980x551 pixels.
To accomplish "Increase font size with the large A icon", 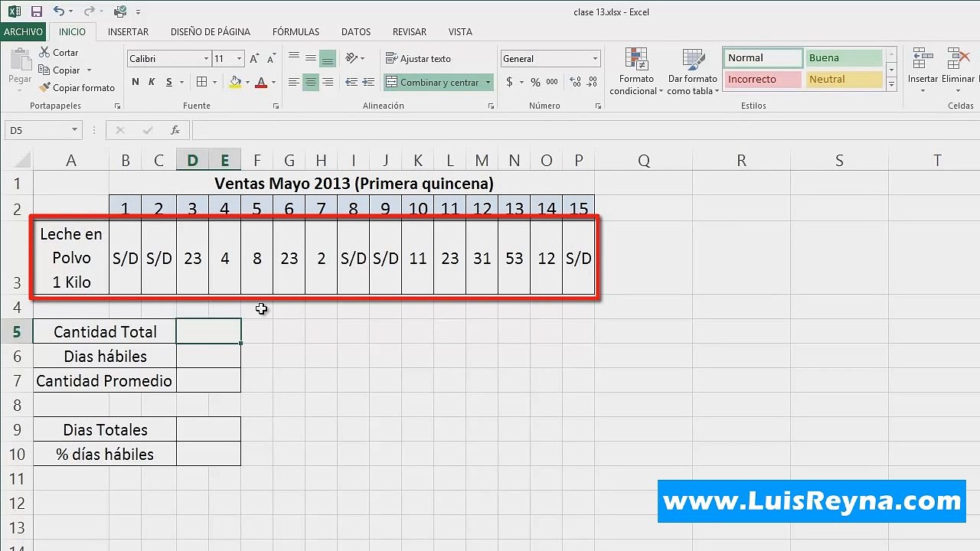I will click(x=253, y=59).
